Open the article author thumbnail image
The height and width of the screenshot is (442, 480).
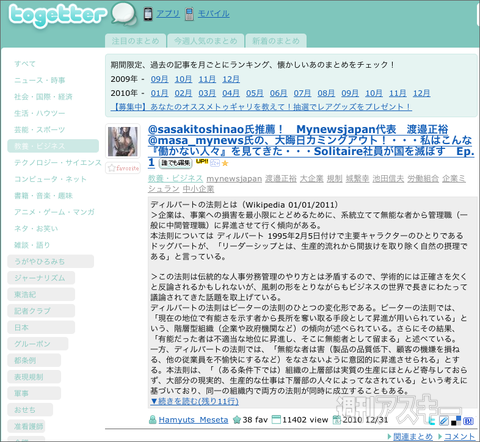tap(123, 141)
